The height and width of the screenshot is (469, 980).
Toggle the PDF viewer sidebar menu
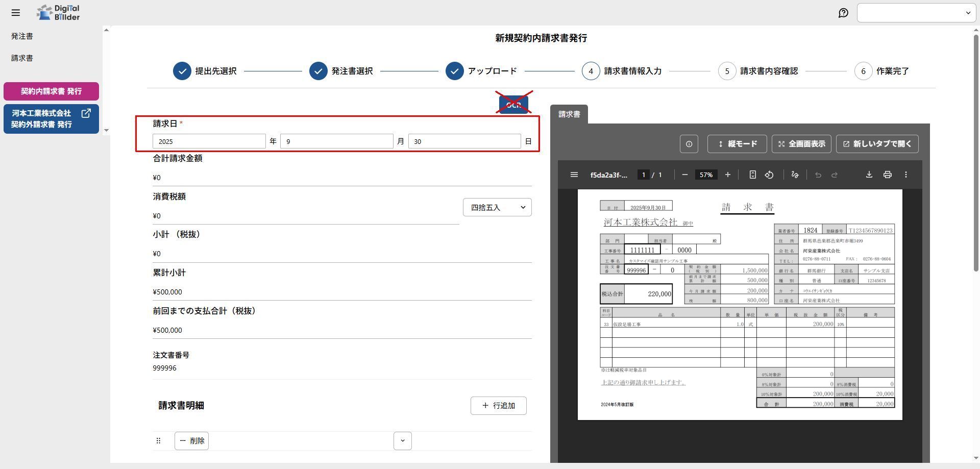click(x=574, y=175)
